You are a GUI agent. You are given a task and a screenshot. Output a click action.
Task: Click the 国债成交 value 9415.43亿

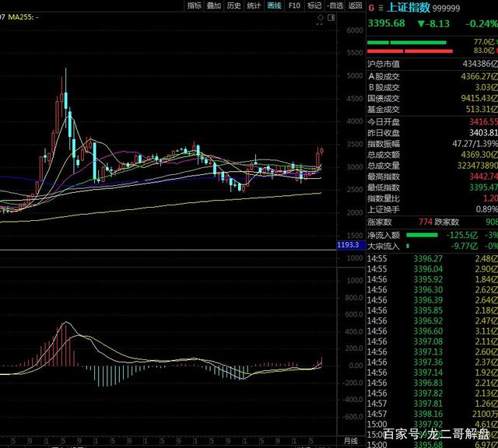pyautogui.click(x=479, y=98)
